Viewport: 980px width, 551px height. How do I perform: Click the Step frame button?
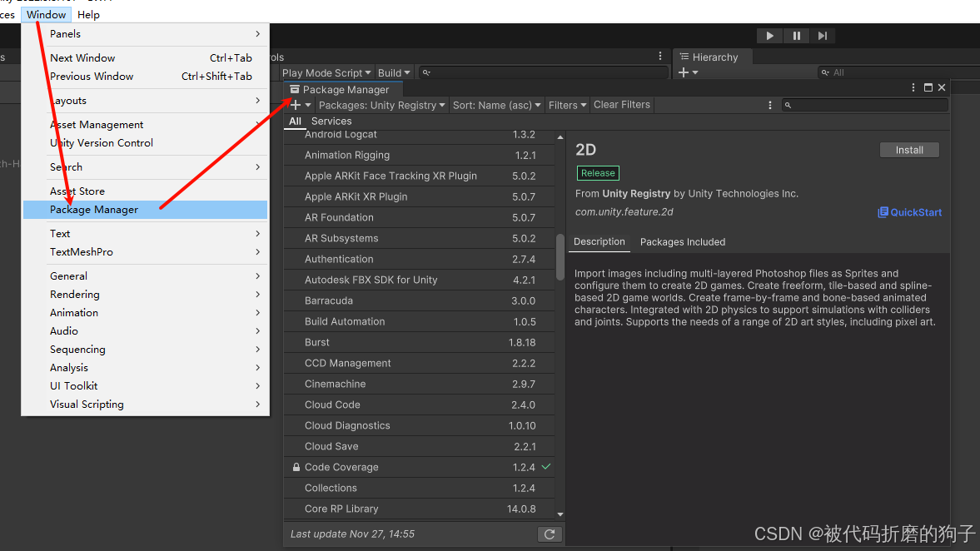(823, 36)
